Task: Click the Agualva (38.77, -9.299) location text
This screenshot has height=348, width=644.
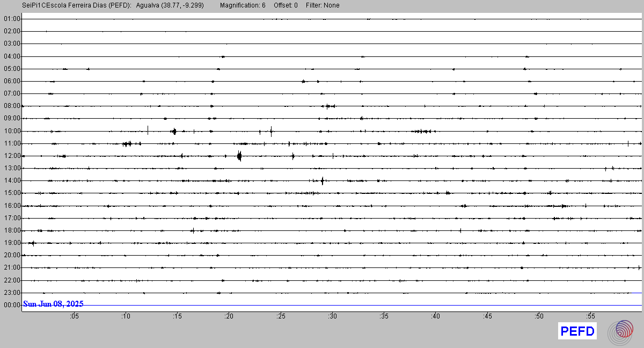Action: (170, 5)
